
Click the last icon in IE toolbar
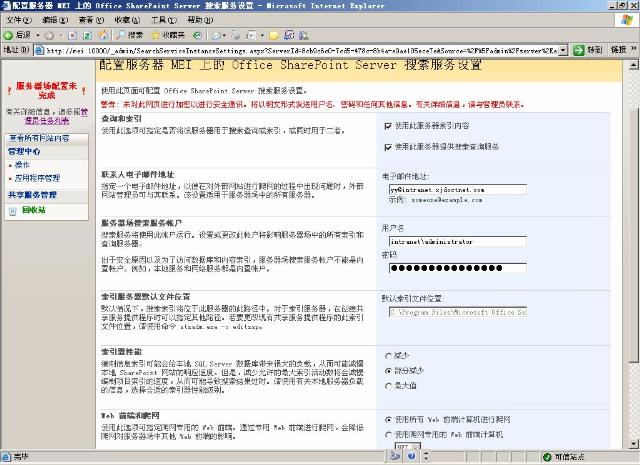(303, 36)
